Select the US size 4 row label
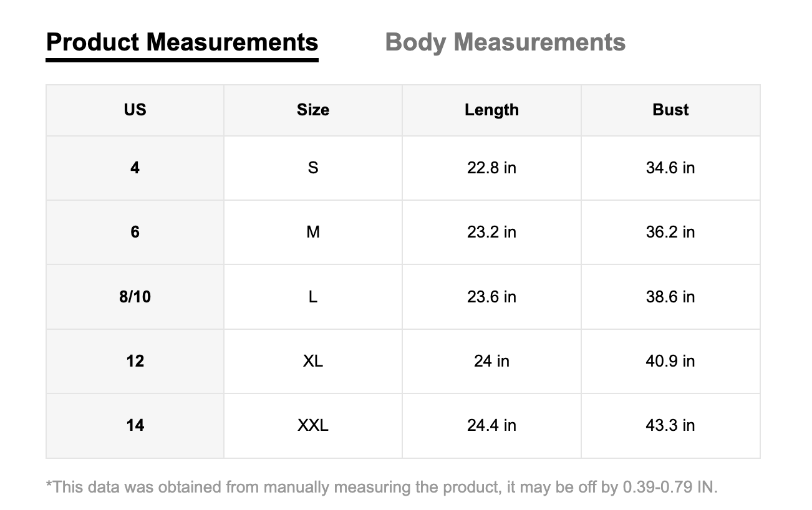The width and height of the screenshot is (812, 510). (x=135, y=168)
